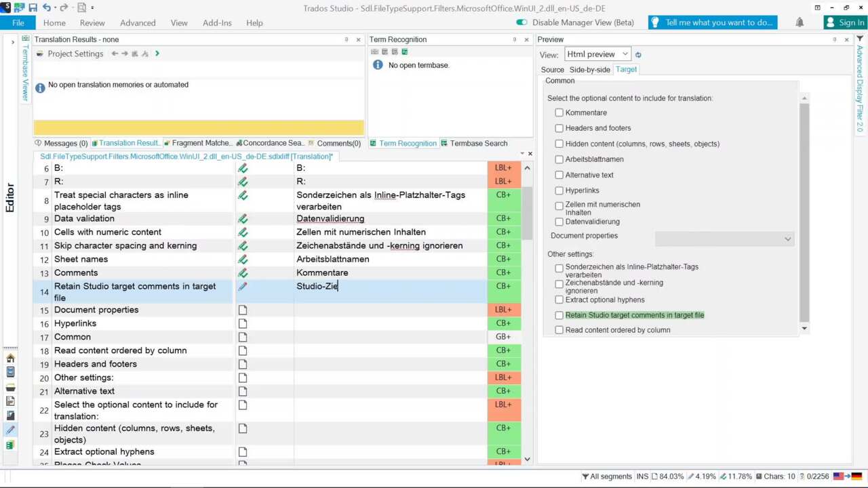This screenshot has height=488, width=868.
Task: Open the Editor view pencil icon in sidebar
Action: pyautogui.click(x=10, y=430)
